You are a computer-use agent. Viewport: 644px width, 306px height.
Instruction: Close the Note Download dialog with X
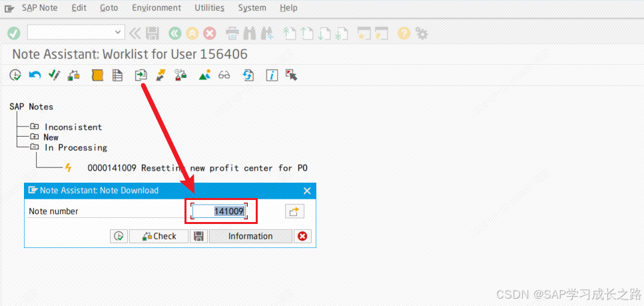(307, 191)
